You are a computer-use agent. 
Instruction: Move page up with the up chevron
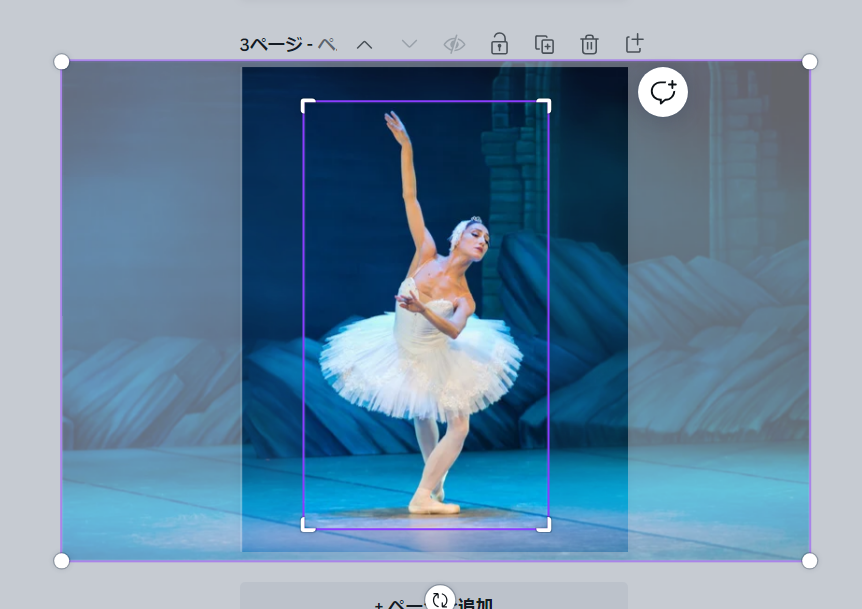pyautogui.click(x=364, y=44)
